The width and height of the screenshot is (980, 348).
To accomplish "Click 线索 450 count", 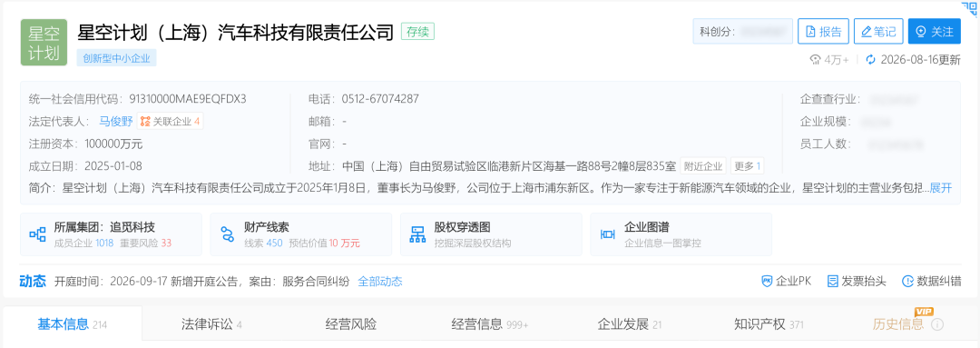I will (x=264, y=244).
